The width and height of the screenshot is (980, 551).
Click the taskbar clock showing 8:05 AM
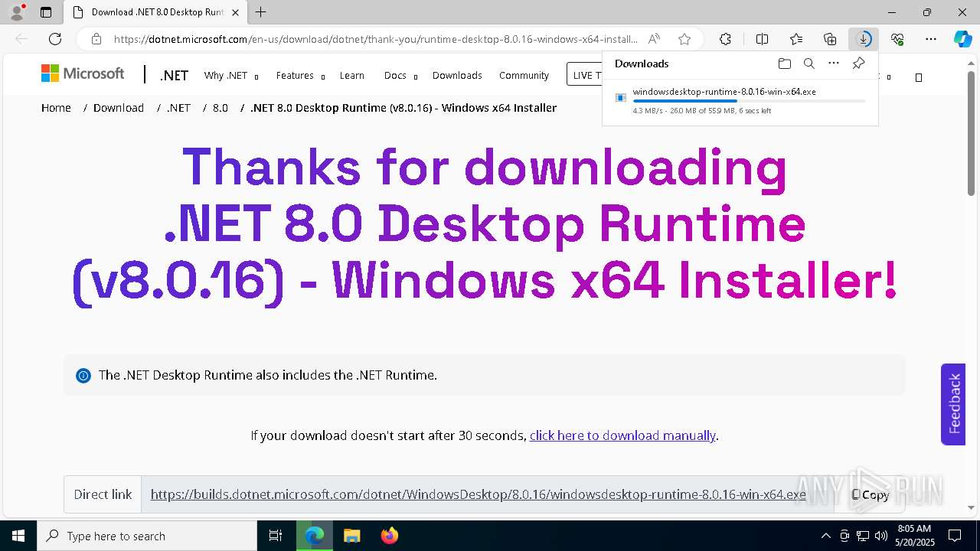tap(914, 536)
